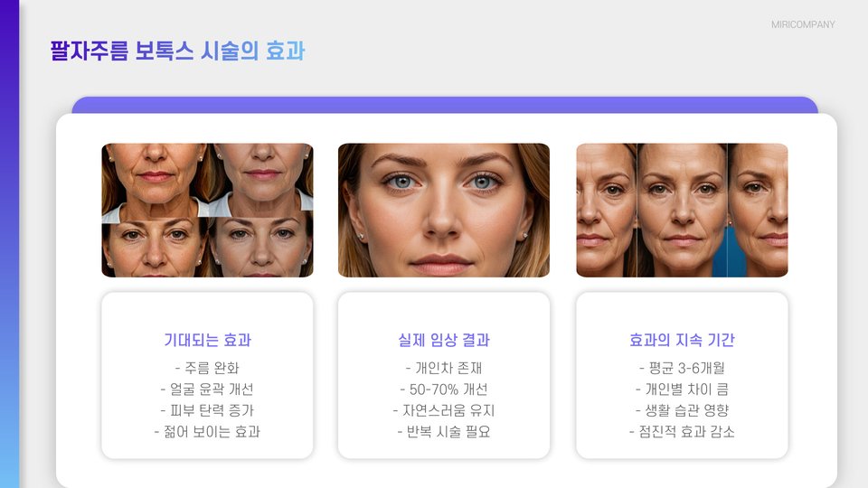Click the text line 주름 완화
This screenshot has height=488, width=868.
point(207,368)
